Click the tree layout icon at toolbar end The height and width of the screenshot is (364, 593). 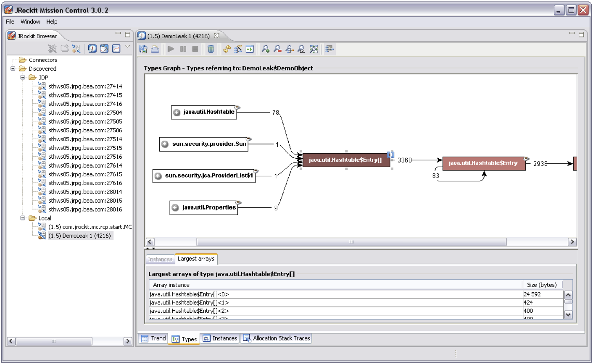point(329,49)
